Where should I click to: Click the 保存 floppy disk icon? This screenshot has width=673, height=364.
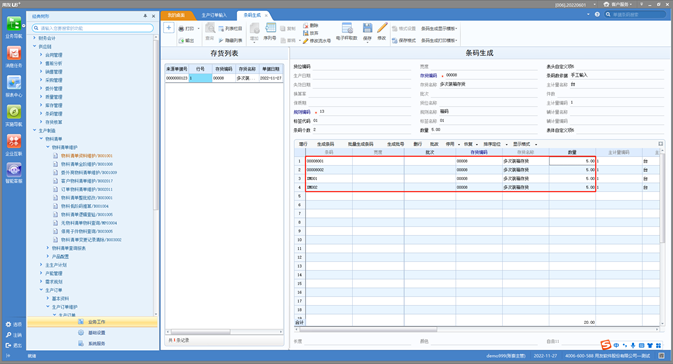(367, 28)
